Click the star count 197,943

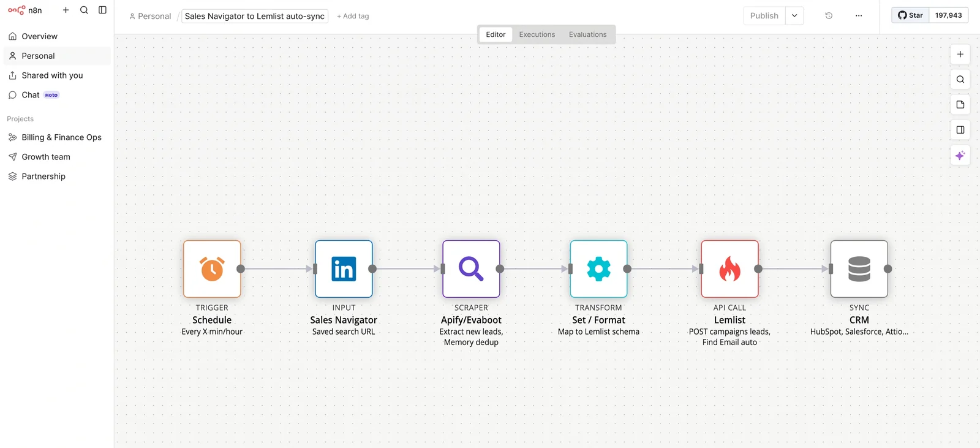pyautogui.click(x=948, y=15)
